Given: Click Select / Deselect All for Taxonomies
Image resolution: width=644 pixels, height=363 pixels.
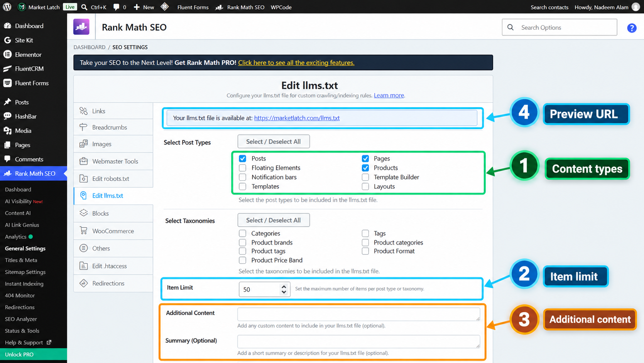Looking at the screenshot, I should [274, 220].
